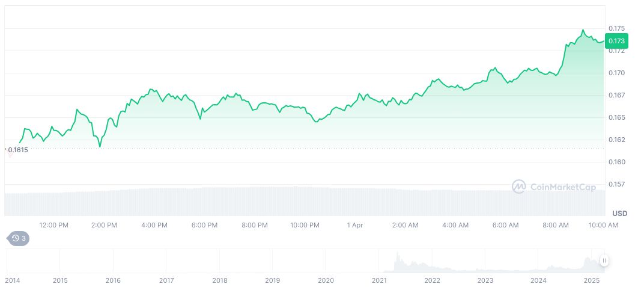Click the 1 Apr date axis label
Screen dimensions: 644x287
tap(355, 225)
